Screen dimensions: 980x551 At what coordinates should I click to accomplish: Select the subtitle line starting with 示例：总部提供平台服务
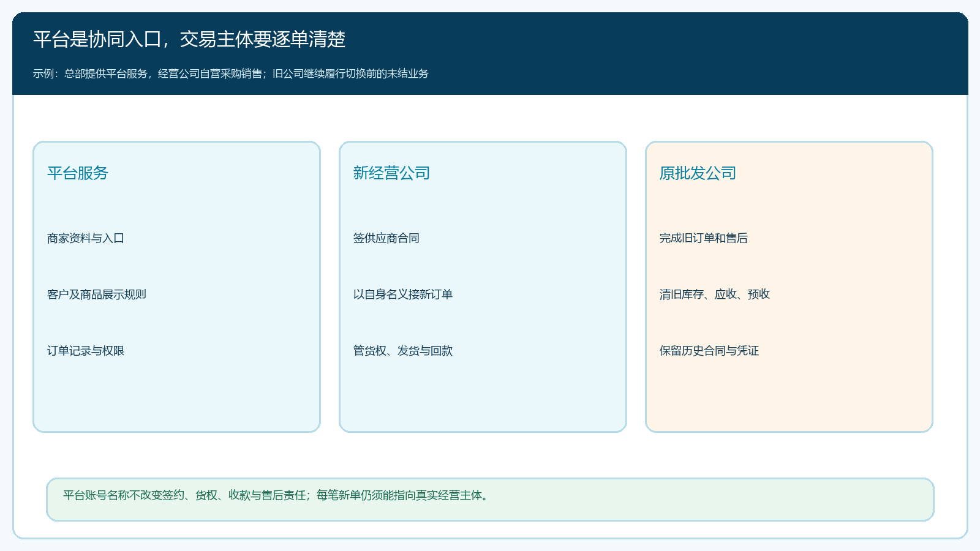[231, 73]
